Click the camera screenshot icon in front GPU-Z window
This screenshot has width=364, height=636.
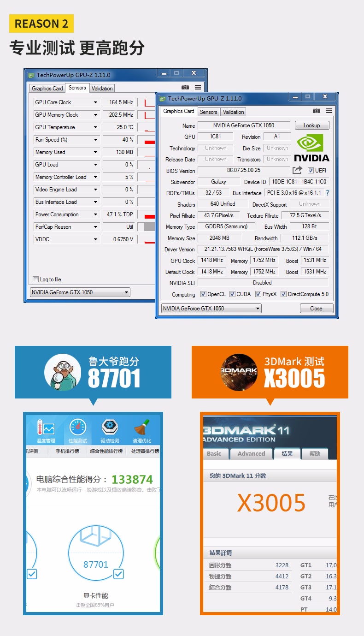click(x=317, y=111)
